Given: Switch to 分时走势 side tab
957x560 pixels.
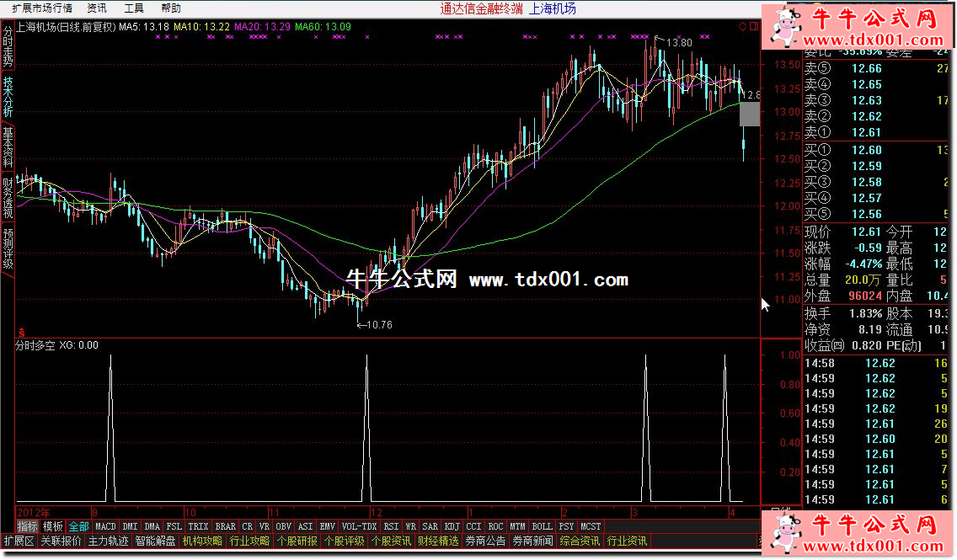Looking at the screenshot, I should coord(8,47).
